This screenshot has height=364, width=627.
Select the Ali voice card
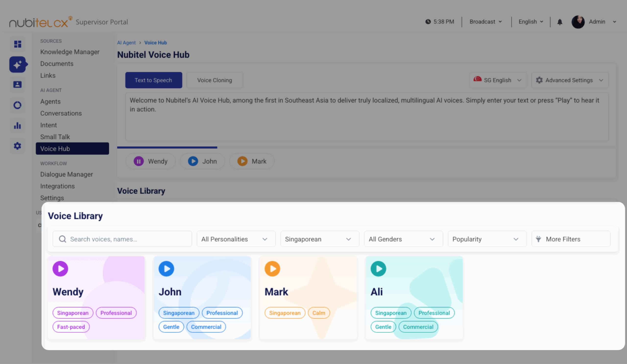414,298
